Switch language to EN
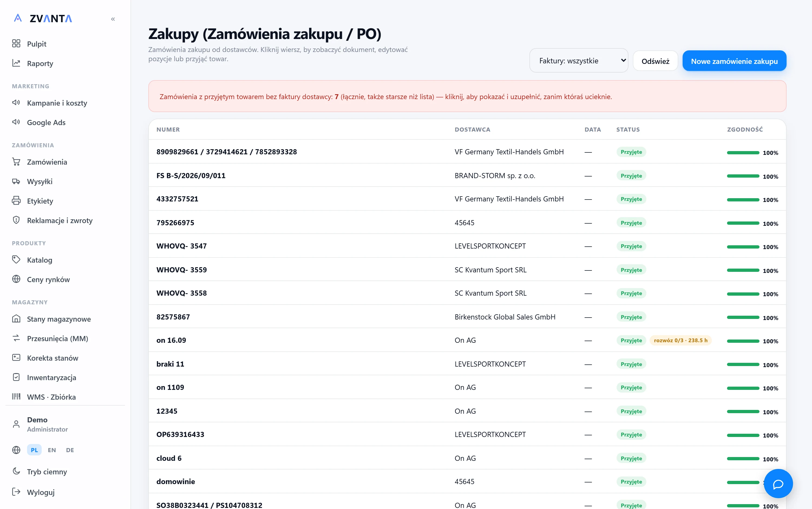This screenshot has height=509, width=812. 52,450
